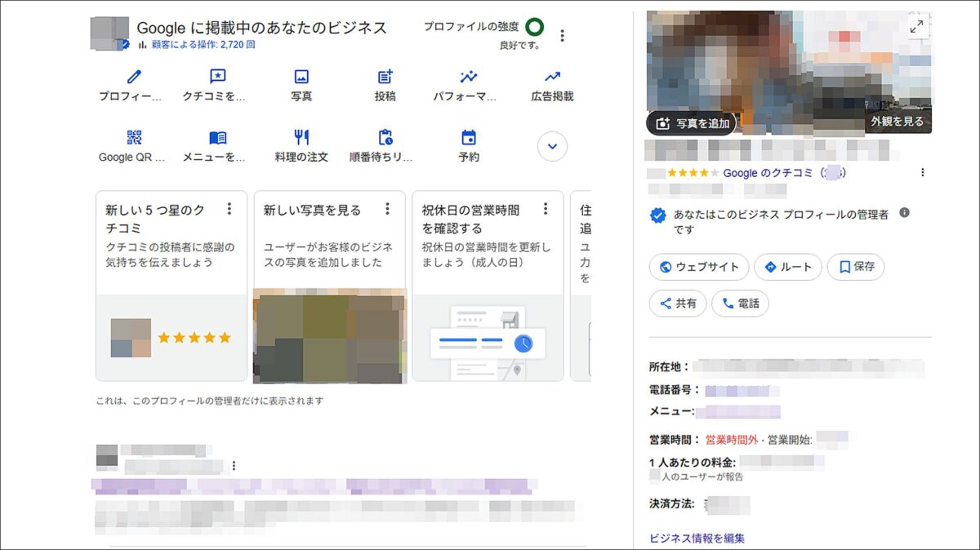
Task: Click the ウェブサイト button
Action: (699, 267)
